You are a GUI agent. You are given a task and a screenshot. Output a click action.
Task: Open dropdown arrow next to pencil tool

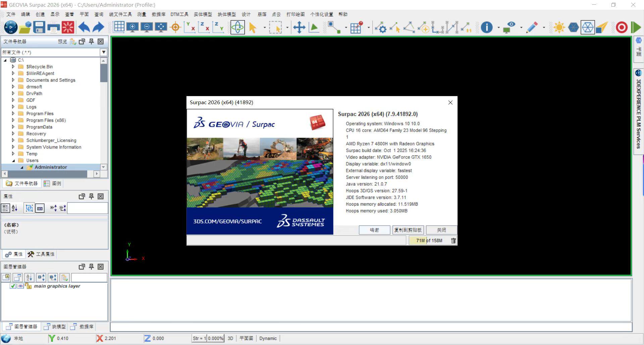tap(544, 27)
